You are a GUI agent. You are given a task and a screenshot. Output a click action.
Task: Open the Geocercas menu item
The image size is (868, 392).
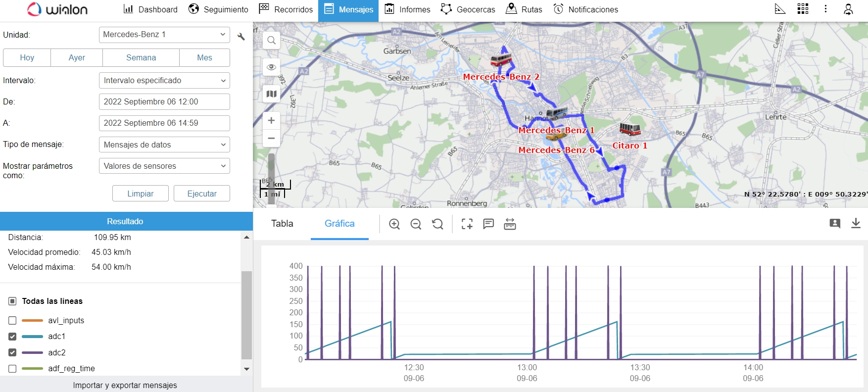coord(468,9)
